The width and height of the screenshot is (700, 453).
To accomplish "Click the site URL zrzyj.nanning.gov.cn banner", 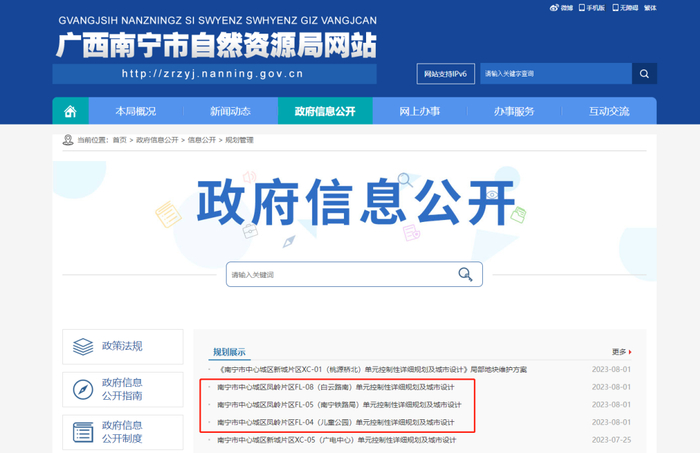I will tap(214, 74).
